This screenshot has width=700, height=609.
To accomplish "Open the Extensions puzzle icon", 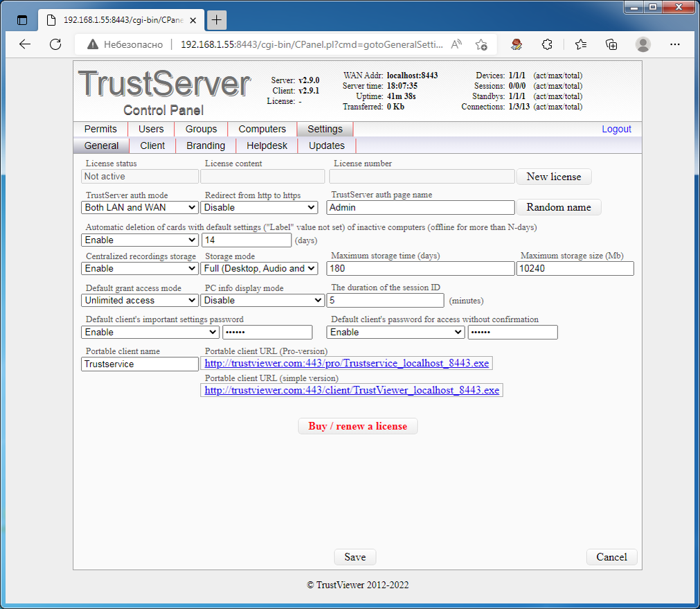I will click(547, 44).
